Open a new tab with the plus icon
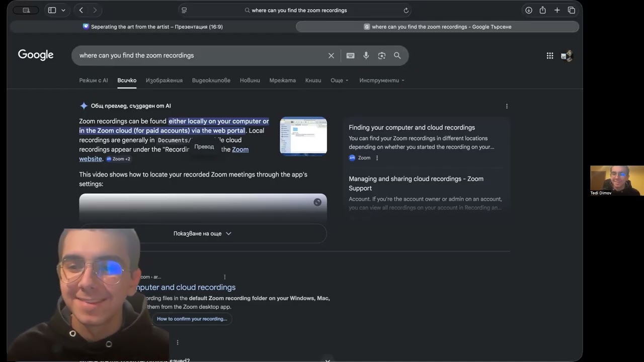The width and height of the screenshot is (644, 362). coord(557,10)
